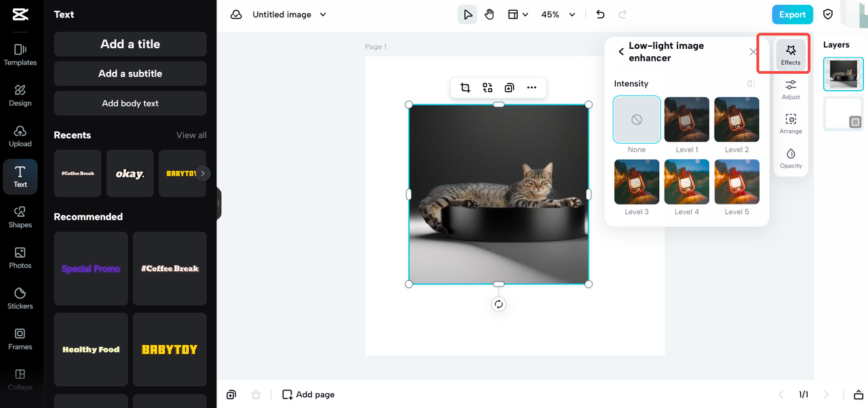Open the Templates sidebar panel
The height and width of the screenshot is (408, 868).
(20, 55)
